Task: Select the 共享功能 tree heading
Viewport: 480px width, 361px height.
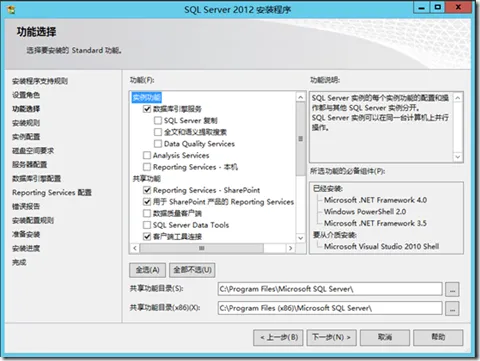Action: click(x=147, y=179)
